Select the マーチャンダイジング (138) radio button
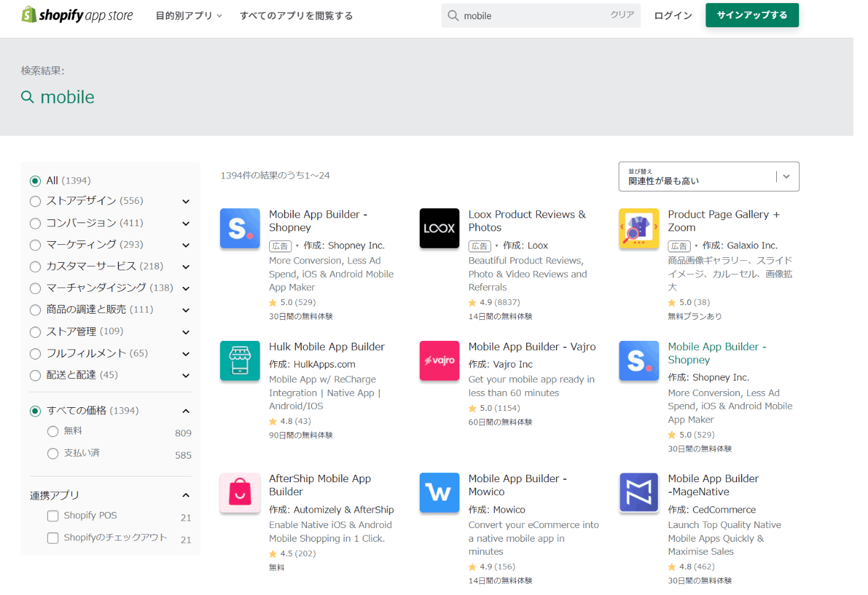The height and width of the screenshot is (595, 868). (x=35, y=288)
